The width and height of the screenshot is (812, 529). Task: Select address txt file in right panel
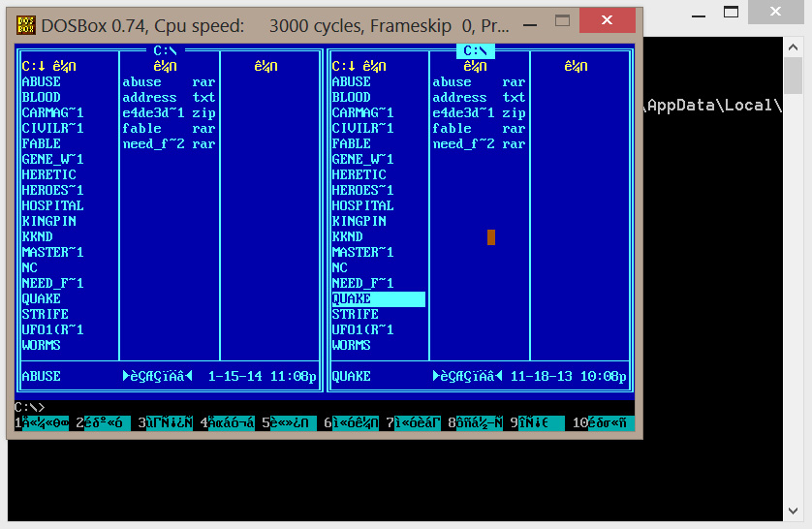(x=479, y=97)
